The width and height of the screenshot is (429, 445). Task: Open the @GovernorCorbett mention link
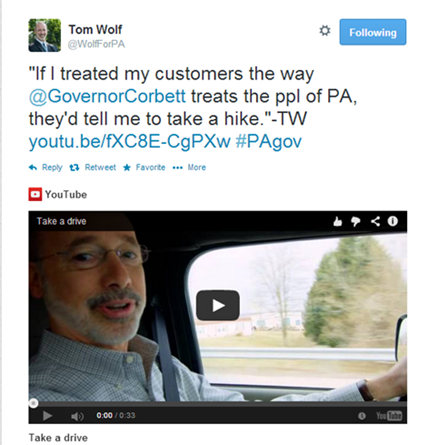coord(107,96)
